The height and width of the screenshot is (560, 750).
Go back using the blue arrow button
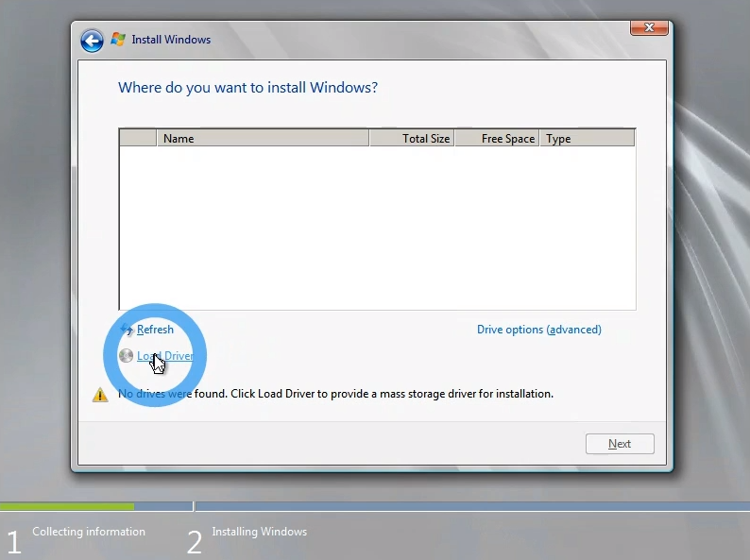(92, 41)
